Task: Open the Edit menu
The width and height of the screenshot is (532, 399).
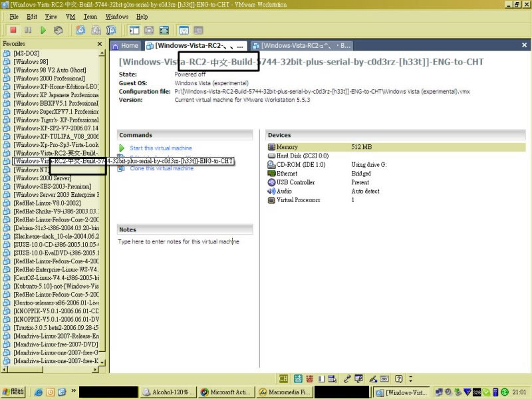Action: [32, 17]
